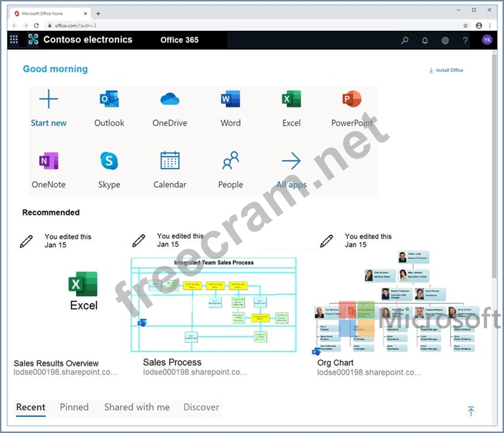Reload the page with refresh icon
Screen dimensions: 504x433
click(x=36, y=26)
